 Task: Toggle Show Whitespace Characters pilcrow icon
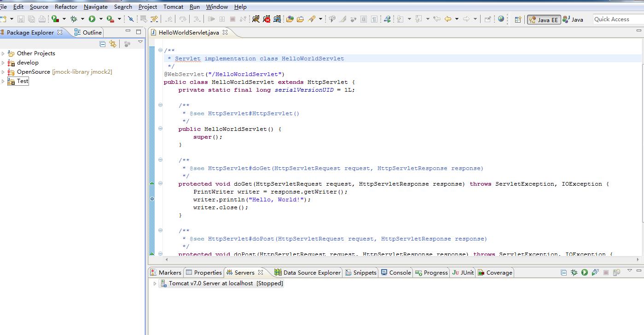click(x=374, y=19)
